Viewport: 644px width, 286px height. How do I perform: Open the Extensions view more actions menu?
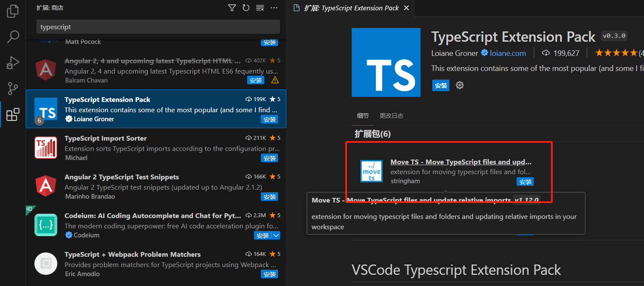coord(274,8)
